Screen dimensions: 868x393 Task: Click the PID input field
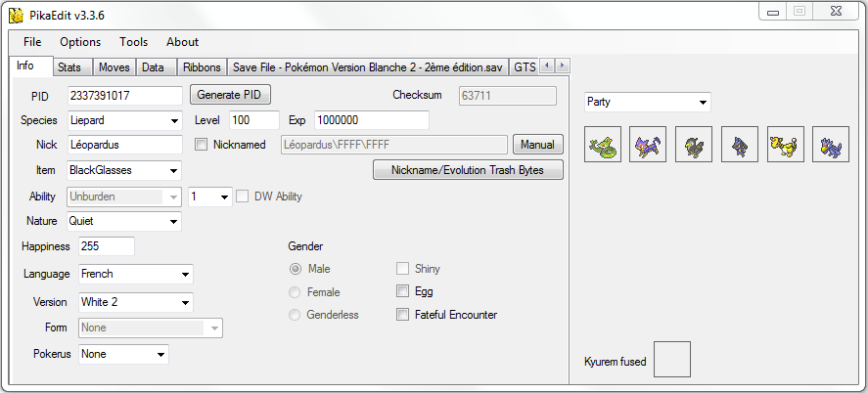[x=124, y=96]
